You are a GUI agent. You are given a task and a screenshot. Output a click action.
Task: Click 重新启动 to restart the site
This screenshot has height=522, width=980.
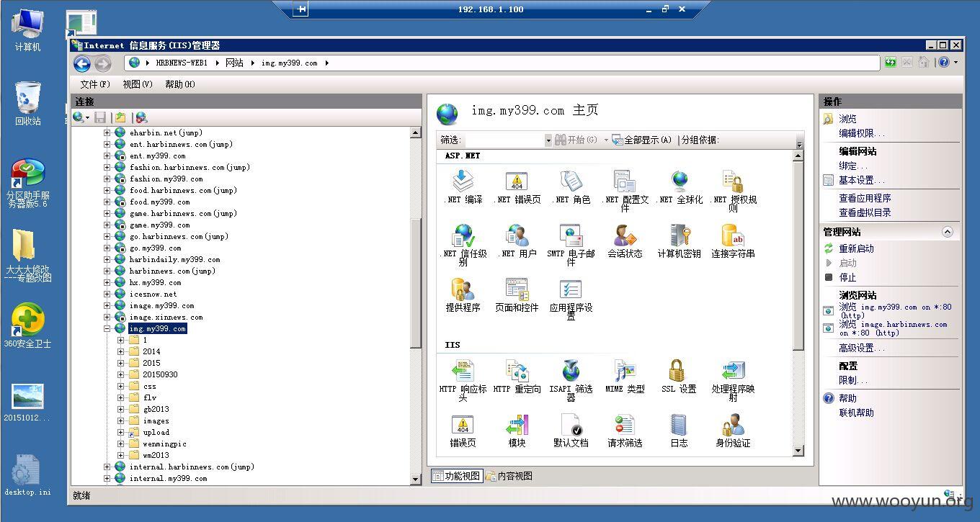pos(856,248)
